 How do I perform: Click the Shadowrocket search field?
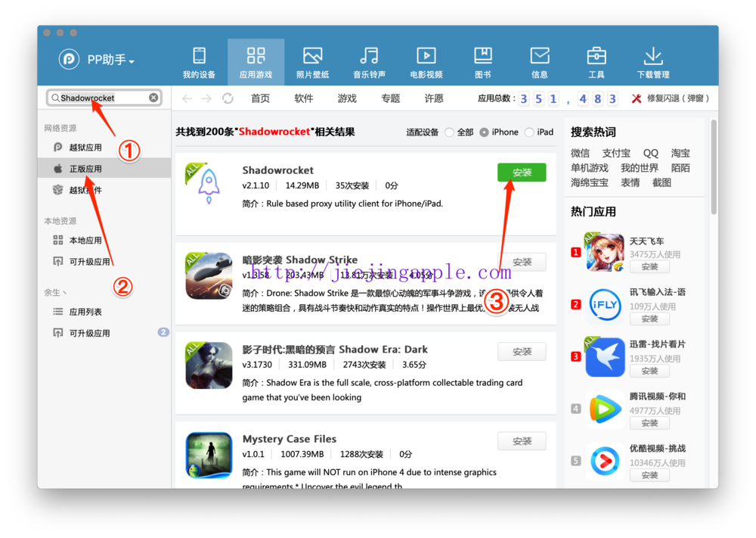point(104,98)
